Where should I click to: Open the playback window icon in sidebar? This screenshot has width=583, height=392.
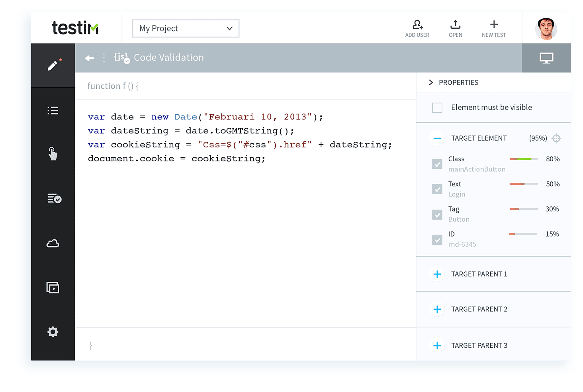[x=53, y=287]
